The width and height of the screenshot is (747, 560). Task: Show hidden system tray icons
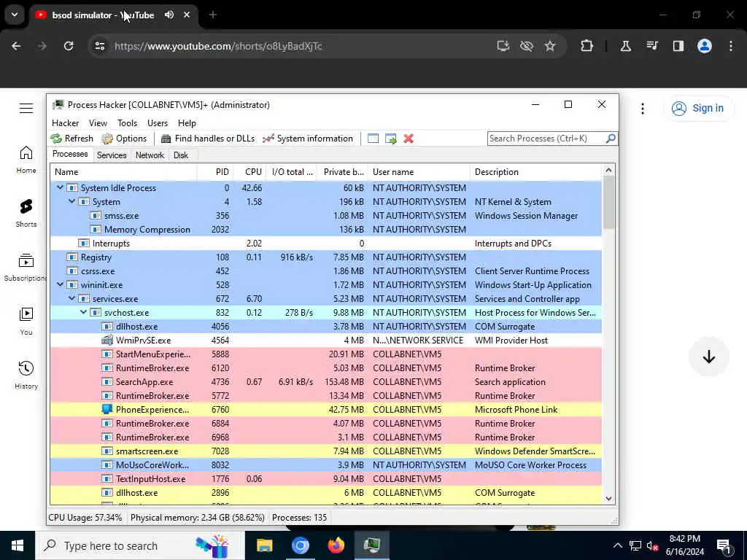click(617, 545)
